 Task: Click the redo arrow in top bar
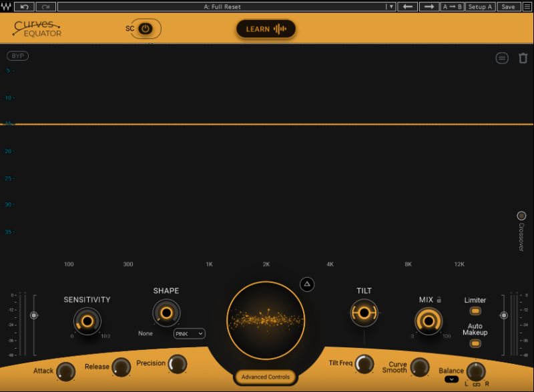[x=45, y=7]
